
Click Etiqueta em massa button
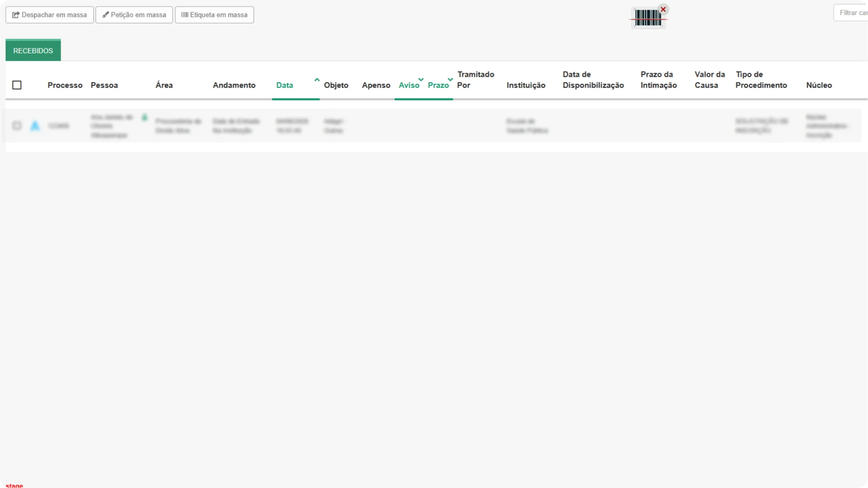pyautogui.click(x=214, y=15)
